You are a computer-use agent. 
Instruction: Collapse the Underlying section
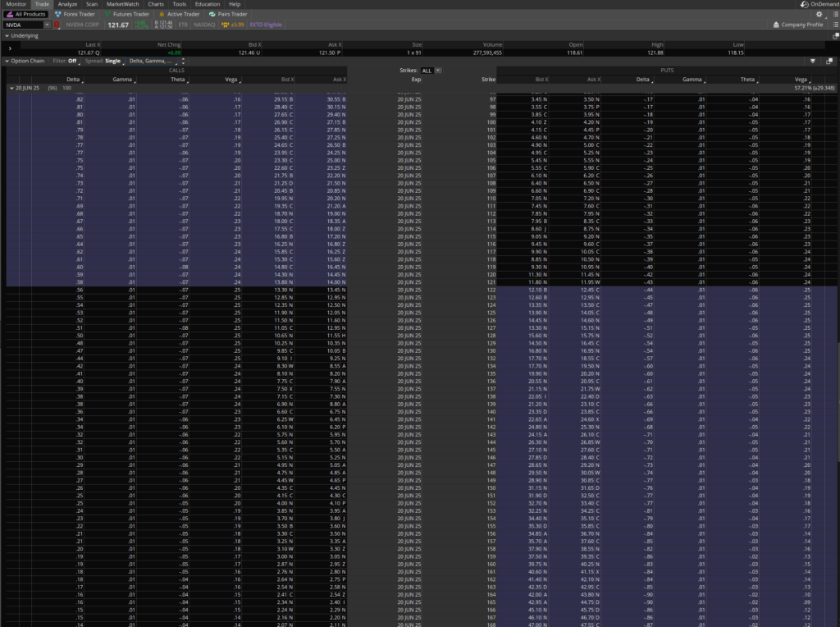tap(6, 36)
